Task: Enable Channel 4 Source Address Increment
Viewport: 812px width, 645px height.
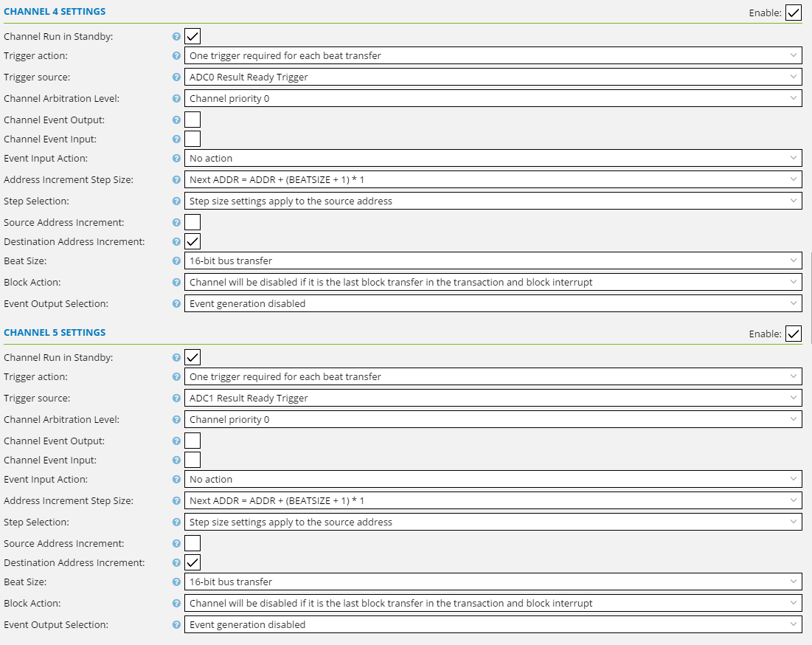Action: point(192,222)
